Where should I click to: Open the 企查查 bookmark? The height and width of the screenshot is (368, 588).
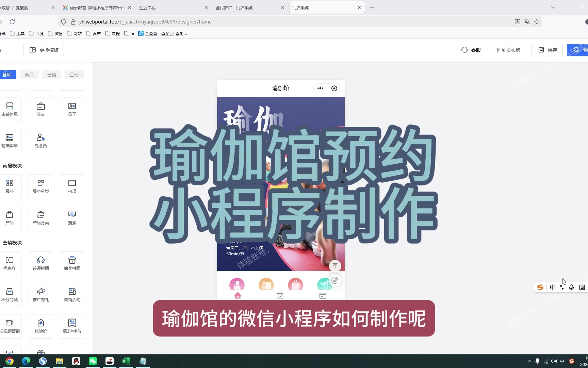[x=163, y=33]
